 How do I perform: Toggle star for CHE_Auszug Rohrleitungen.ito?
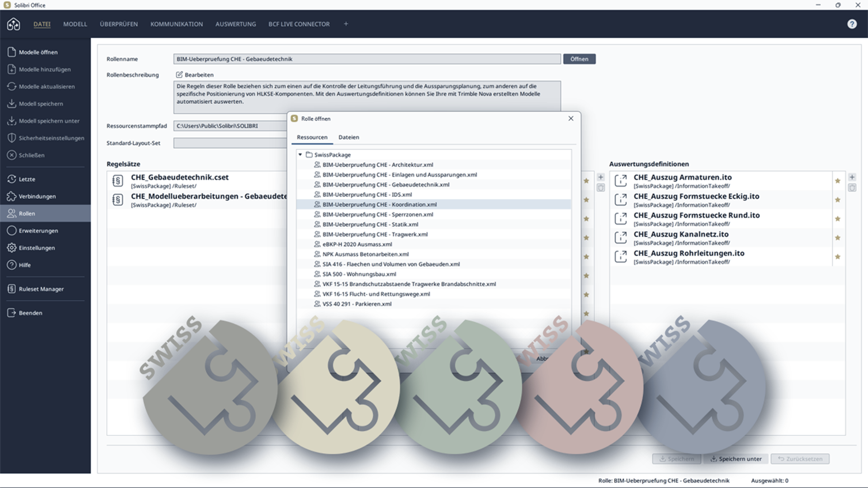click(838, 257)
